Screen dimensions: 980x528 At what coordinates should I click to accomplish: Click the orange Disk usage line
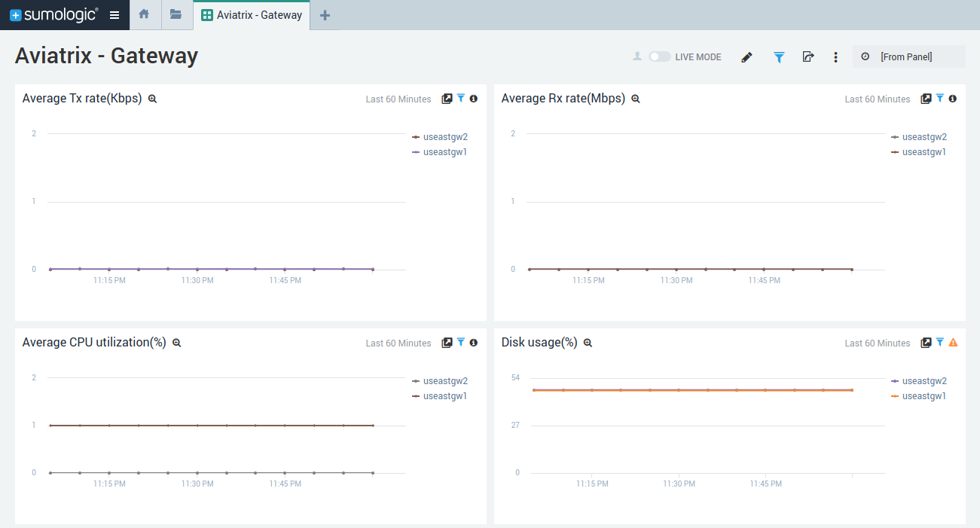click(x=692, y=390)
